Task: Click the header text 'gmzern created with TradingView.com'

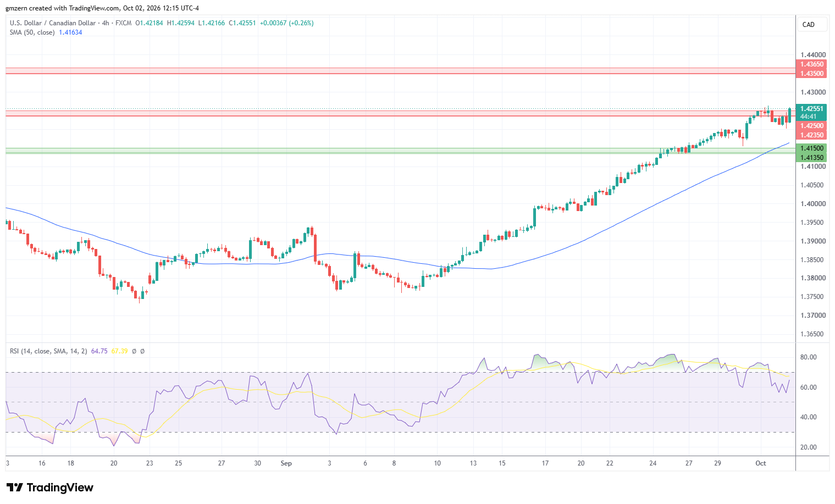Action: pos(62,8)
